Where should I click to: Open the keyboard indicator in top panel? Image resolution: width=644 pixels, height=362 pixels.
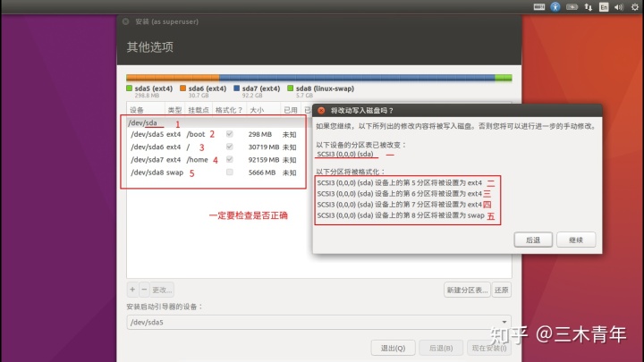pyautogui.click(x=538, y=6)
